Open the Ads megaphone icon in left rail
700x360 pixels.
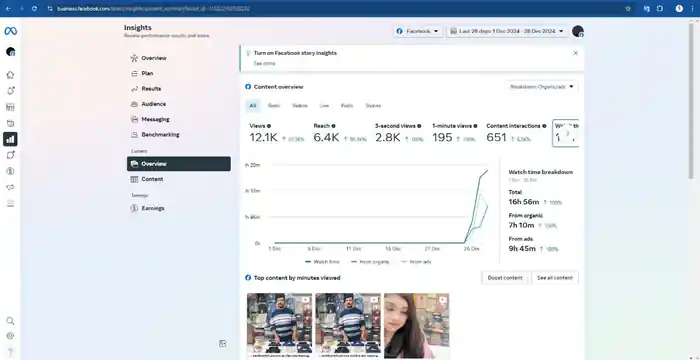[10, 187]
